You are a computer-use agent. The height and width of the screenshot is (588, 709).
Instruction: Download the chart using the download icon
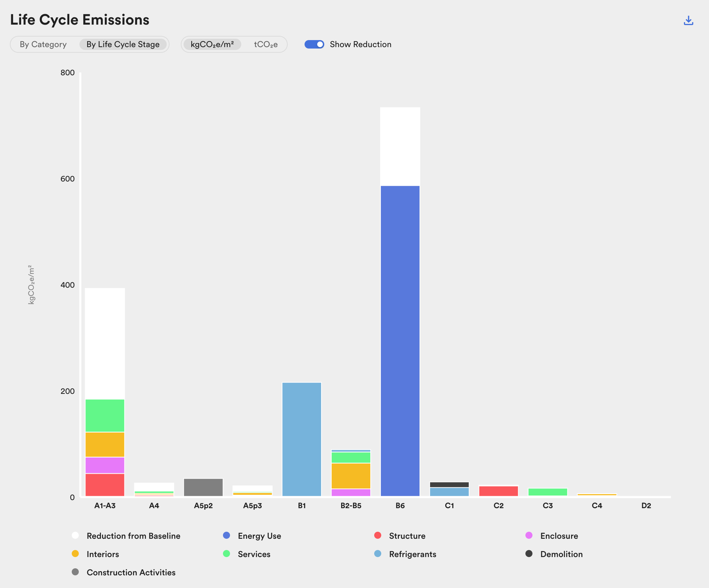point(688,20)
